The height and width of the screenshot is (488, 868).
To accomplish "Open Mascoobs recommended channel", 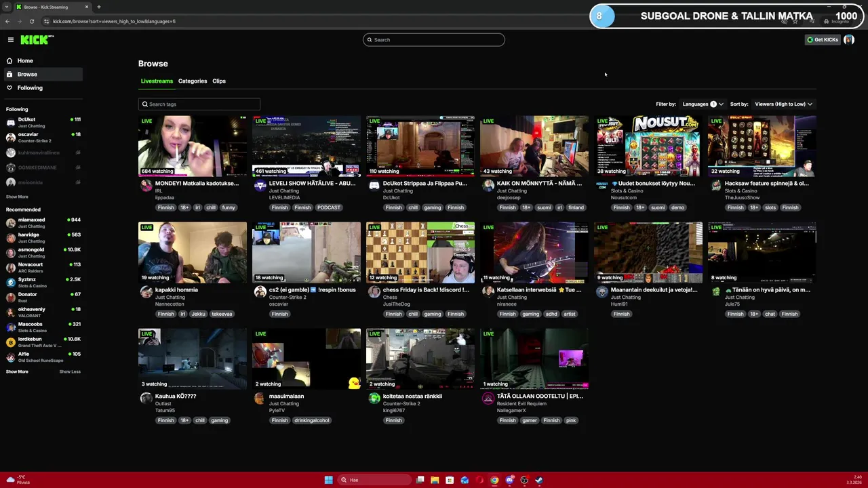I will [x=42, y=327].
